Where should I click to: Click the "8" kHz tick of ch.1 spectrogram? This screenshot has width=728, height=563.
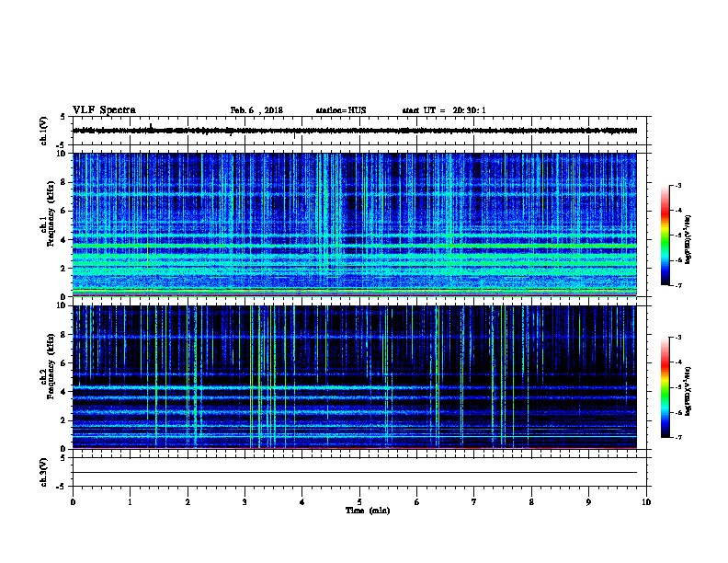pos(63,182)
